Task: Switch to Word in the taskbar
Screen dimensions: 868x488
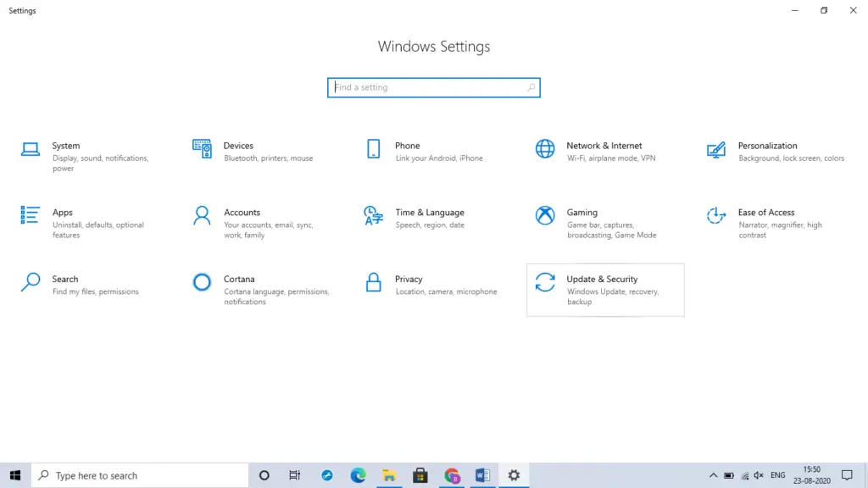Action: (x=482, y=475)
